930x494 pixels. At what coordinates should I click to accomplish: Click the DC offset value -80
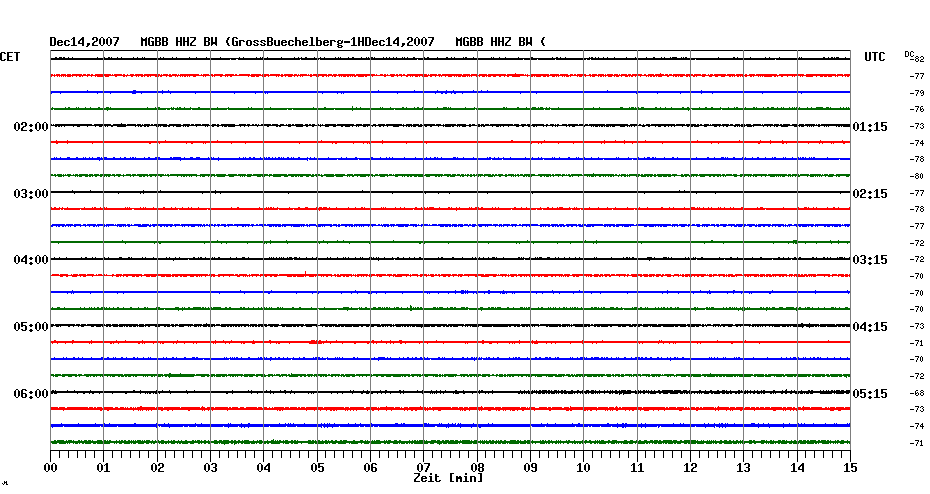point(917,176)
